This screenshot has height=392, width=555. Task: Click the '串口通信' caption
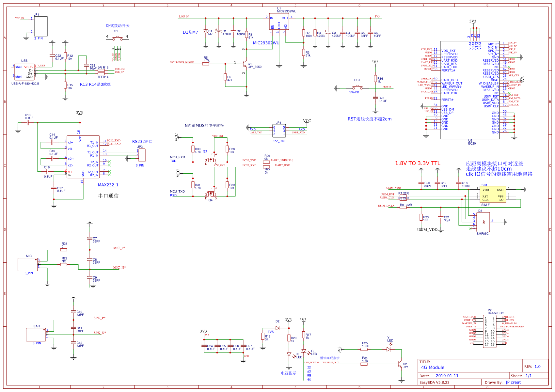[108, 196]
